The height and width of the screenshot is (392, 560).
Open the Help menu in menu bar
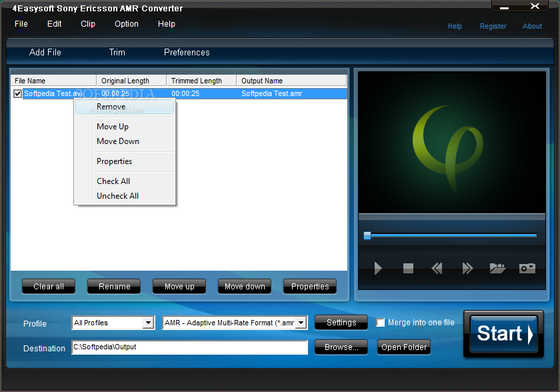coord(167,24)
